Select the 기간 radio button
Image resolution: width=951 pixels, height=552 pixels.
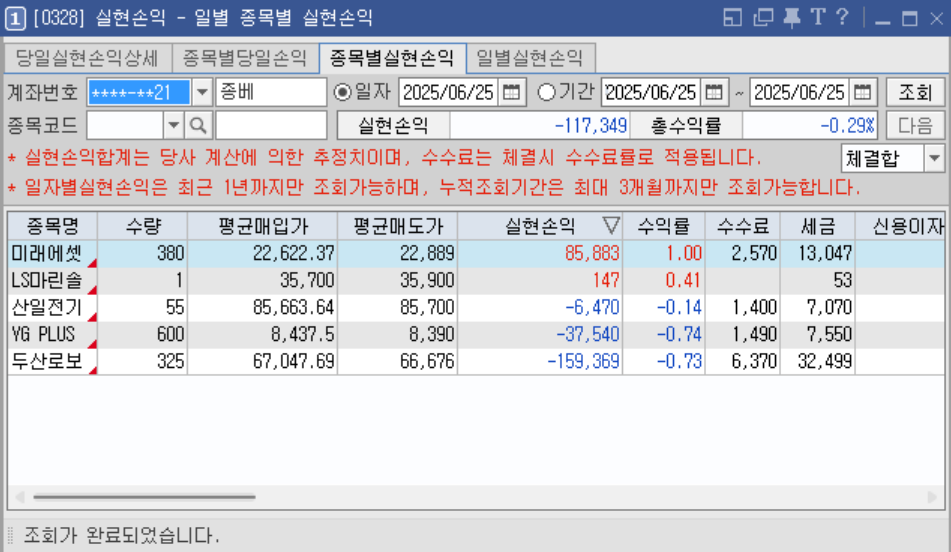547,93
